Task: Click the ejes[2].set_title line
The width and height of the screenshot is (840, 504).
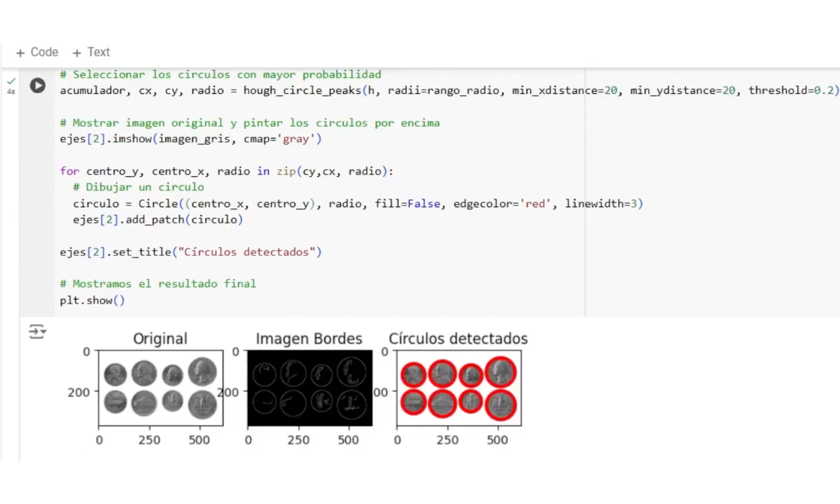Action: coord(191,252)
